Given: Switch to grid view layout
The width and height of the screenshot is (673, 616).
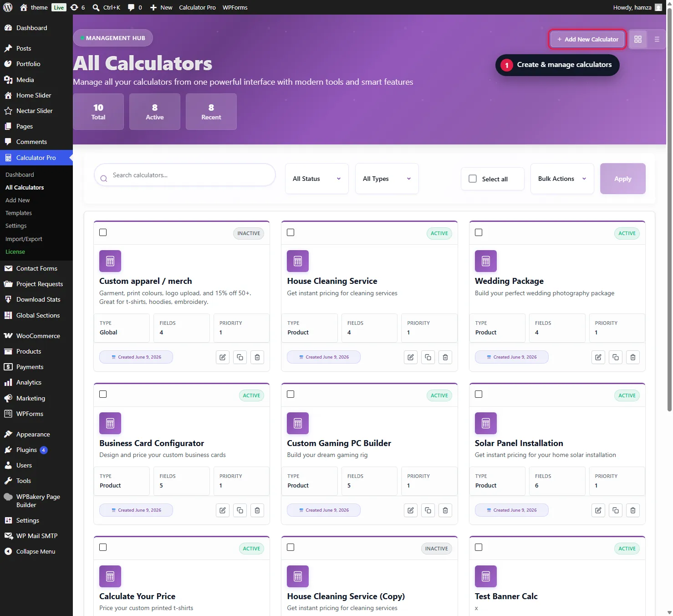Looking at the screenshot, I should (637, 39).
